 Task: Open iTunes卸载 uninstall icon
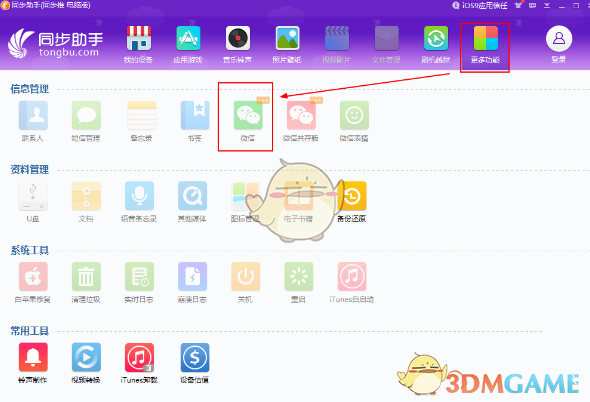139,357
